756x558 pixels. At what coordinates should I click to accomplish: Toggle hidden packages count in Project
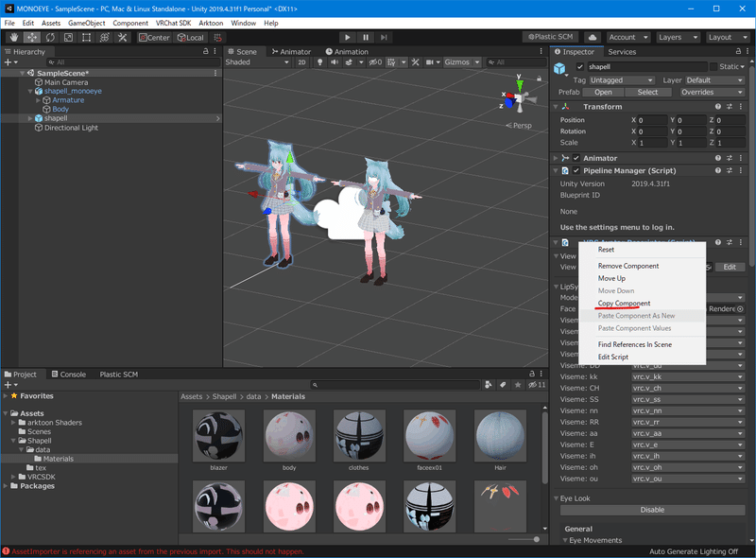tap(537, 385)
